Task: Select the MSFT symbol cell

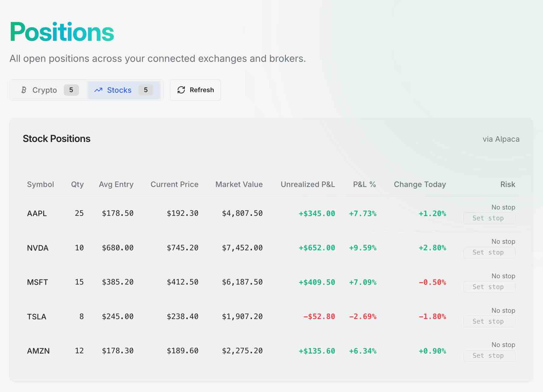Action: tap(38, 282)
